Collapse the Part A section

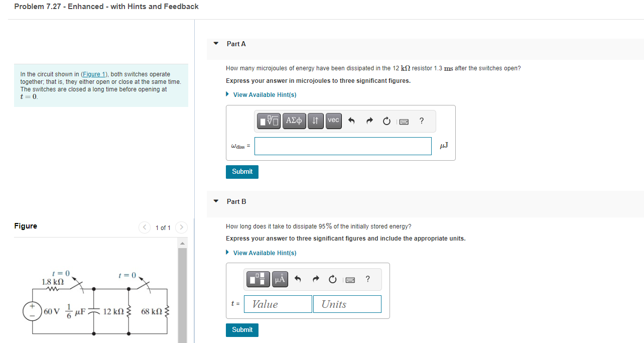click(x=215, y=44)
